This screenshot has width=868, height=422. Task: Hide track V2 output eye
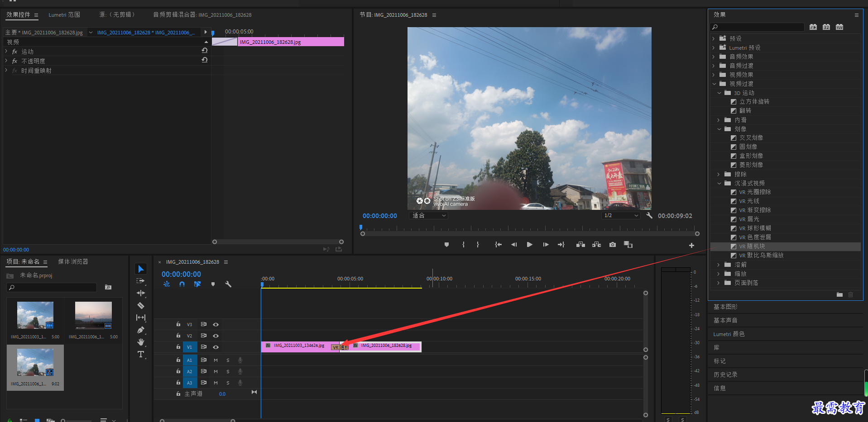(x=216, y=336)
